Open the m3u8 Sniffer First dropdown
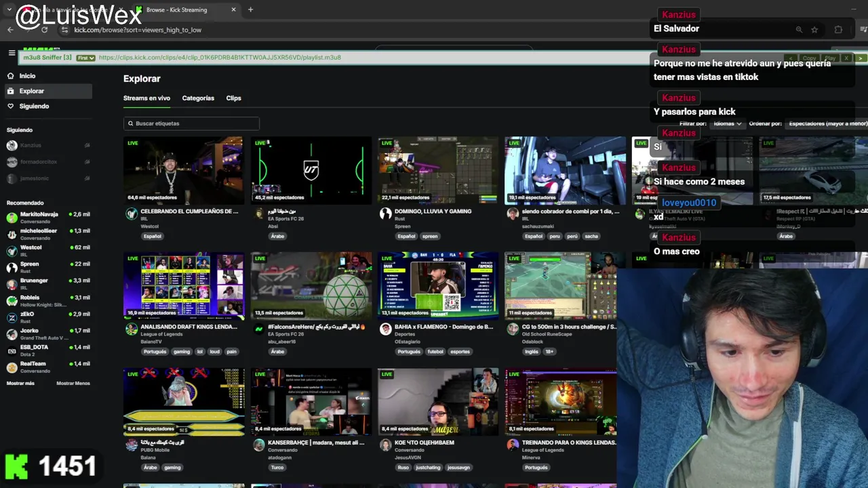The height and width of the screenshot is (488, 868). [85, 58]
